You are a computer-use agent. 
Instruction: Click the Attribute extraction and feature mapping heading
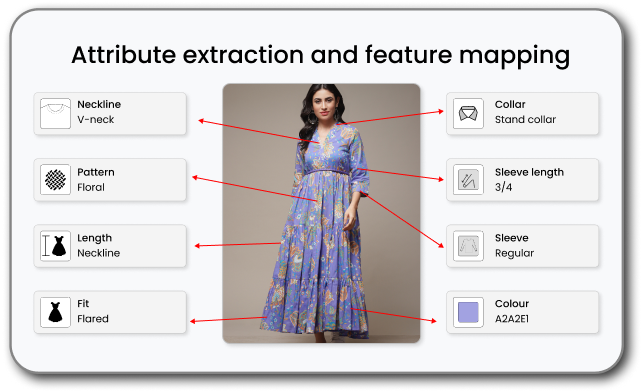point(320,55)
